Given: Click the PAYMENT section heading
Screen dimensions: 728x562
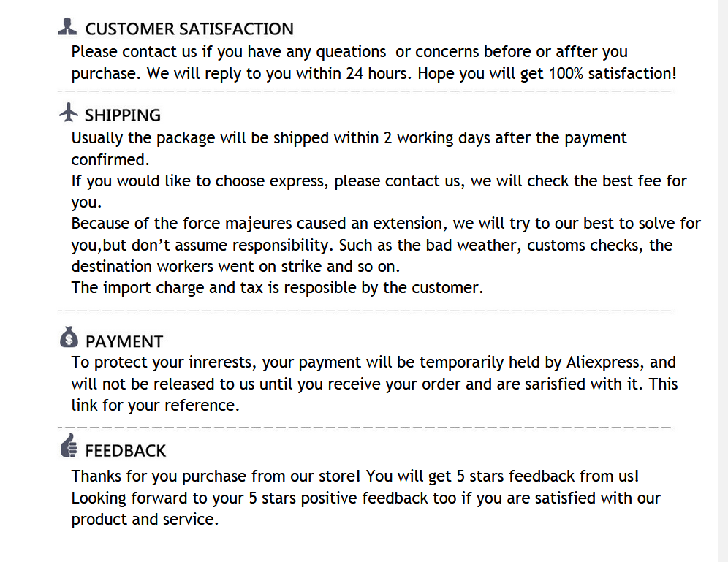Looking at the screenshot, I should [x=124, y=341].
